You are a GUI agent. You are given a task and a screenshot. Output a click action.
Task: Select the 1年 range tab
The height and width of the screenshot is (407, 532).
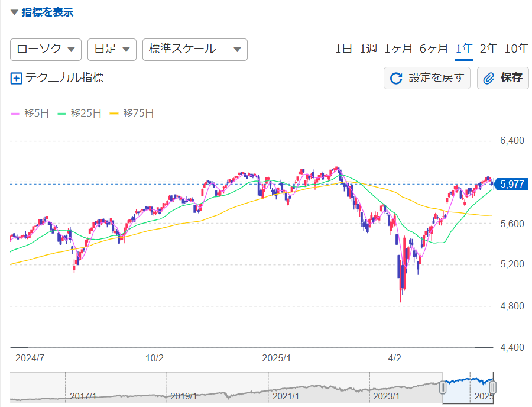464,49
